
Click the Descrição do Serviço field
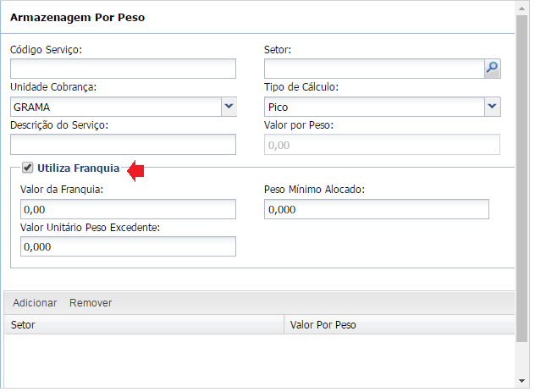pos(123,145)
